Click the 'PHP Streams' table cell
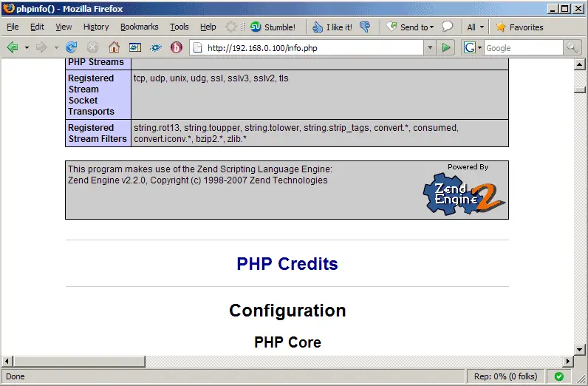588x386 pixels. point(98,64)
